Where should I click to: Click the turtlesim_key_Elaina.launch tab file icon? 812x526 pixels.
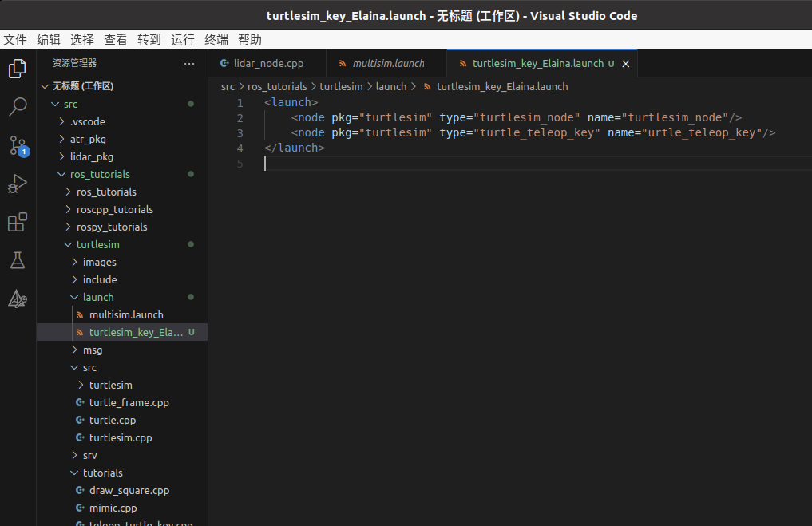463,64
